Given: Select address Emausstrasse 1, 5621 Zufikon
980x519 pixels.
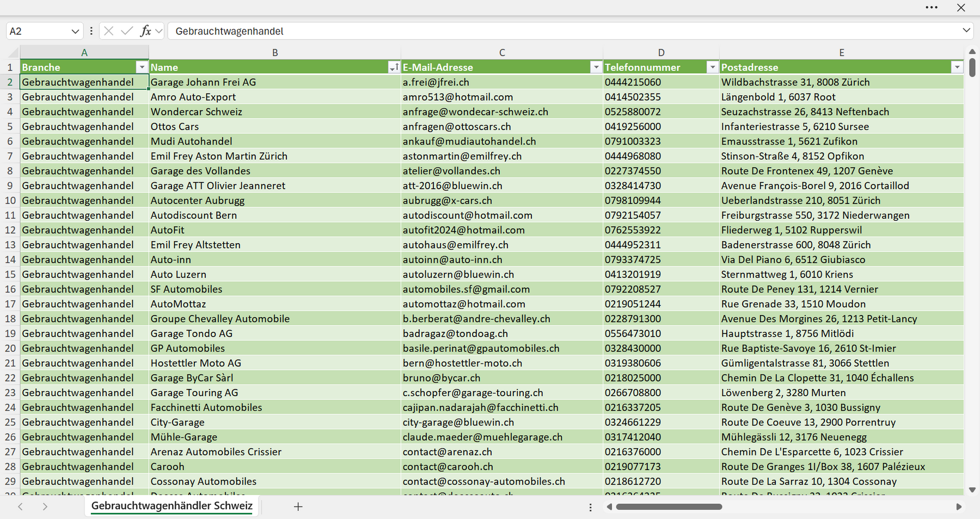Looking at the screenshot, I should pyautogui.click(x=842, y=141).
